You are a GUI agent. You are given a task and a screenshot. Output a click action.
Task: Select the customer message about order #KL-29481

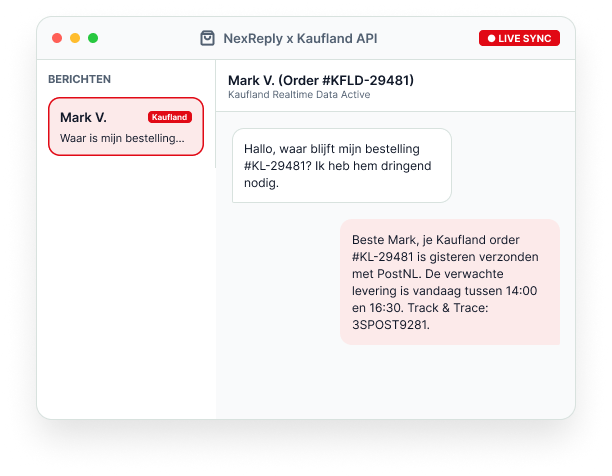pyautogui.click(x=342, y=165)
